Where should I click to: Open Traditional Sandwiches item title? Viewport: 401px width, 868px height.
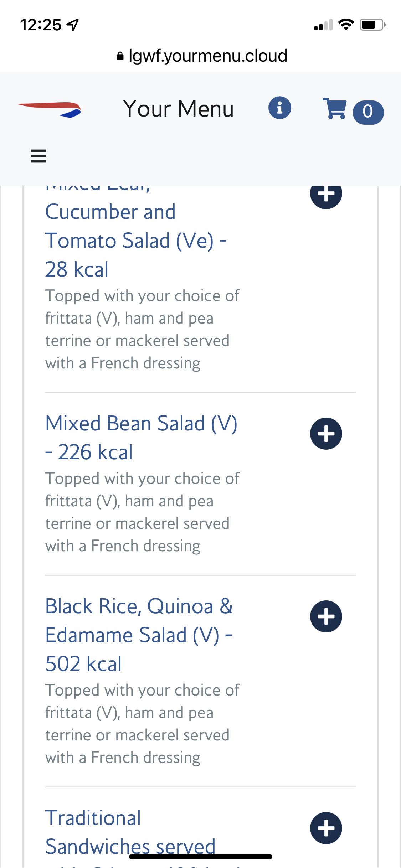(x=130, y=832)
